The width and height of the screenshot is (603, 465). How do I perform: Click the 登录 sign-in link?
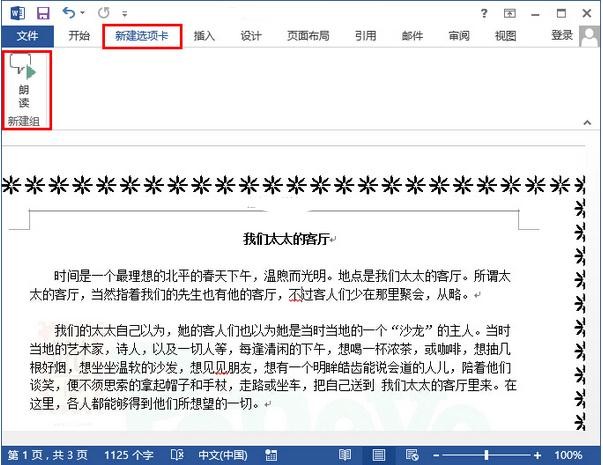click(x=562, y=35)
